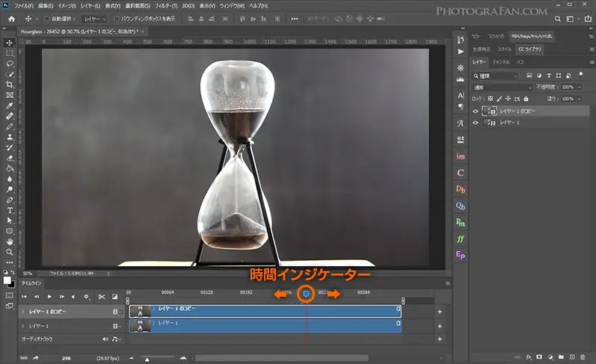Image resolution: width=596 pixels, height=364 pixels.
Task: Enable バウンディングボックスを表示 checkbox
Action: click(x=117, y=19)
